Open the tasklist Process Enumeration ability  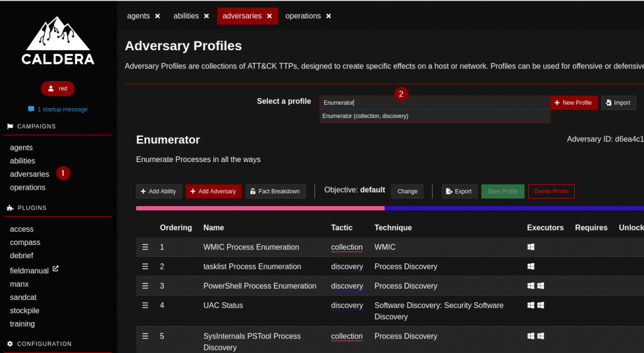(x=252, y=266)
